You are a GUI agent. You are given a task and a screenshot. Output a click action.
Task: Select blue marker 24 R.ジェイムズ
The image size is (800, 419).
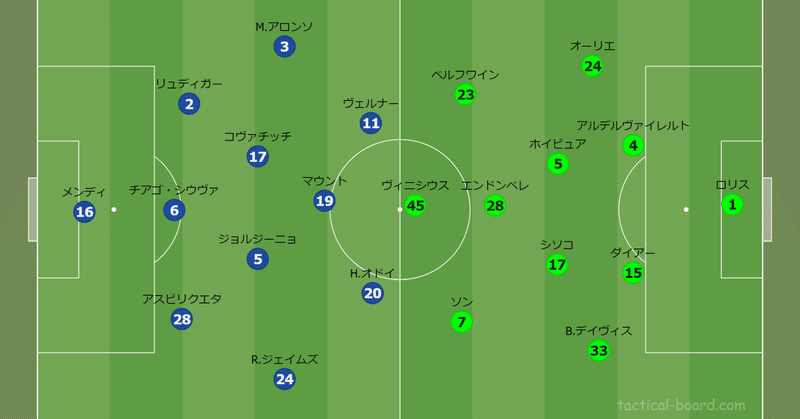click(x=284, y=379)
